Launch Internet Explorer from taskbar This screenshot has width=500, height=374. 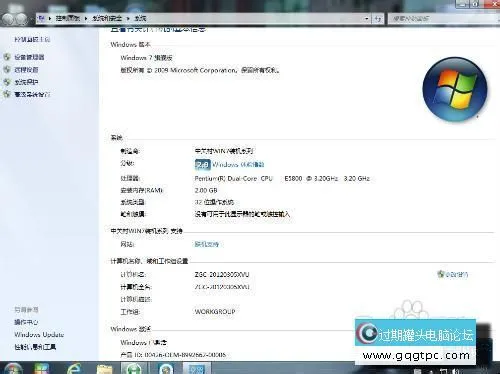74,368
